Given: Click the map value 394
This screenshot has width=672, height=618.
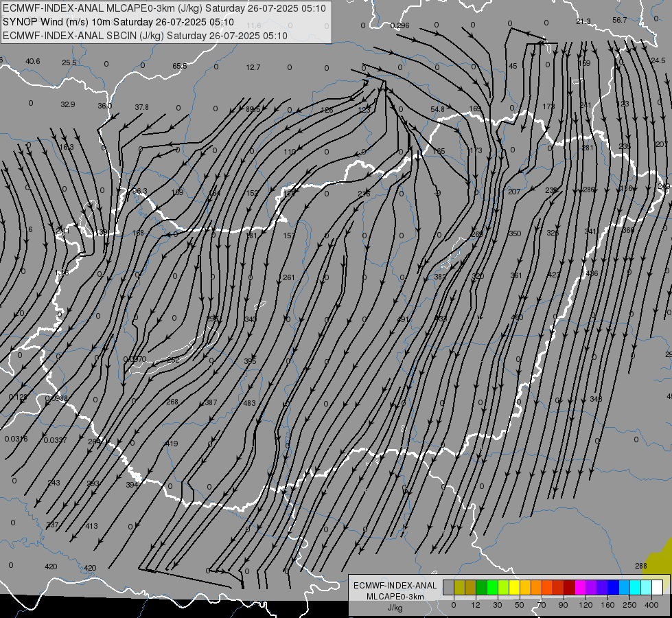Looking at the screenshot, I should 132,485.
